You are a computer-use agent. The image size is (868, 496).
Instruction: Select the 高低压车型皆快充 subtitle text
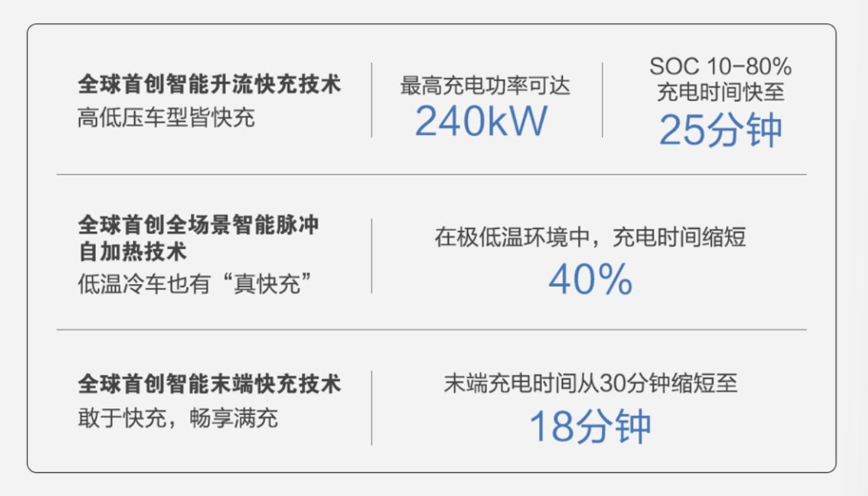point(166,118)
